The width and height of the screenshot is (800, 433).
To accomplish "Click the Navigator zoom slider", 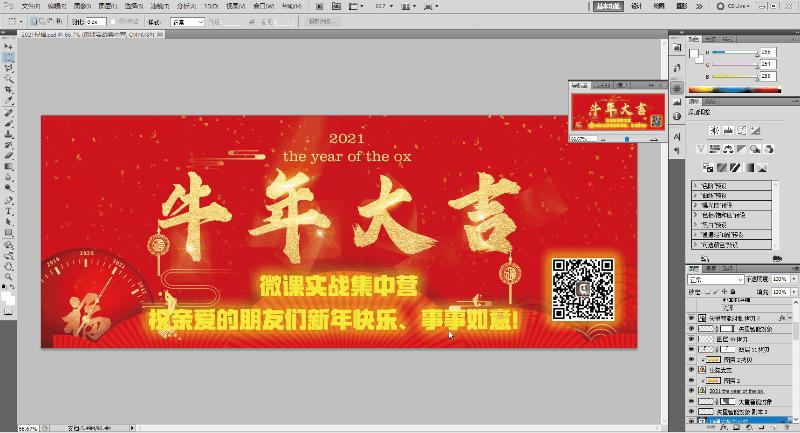I will click(x=627, y=139).
